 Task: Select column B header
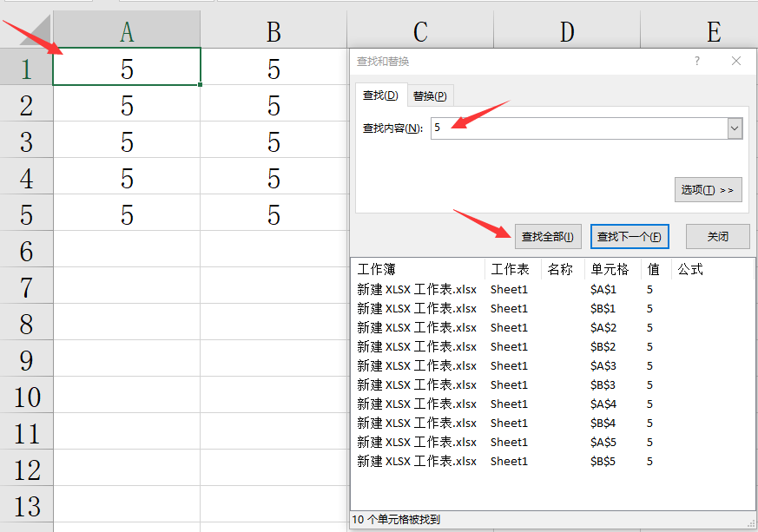coord(274,32)
